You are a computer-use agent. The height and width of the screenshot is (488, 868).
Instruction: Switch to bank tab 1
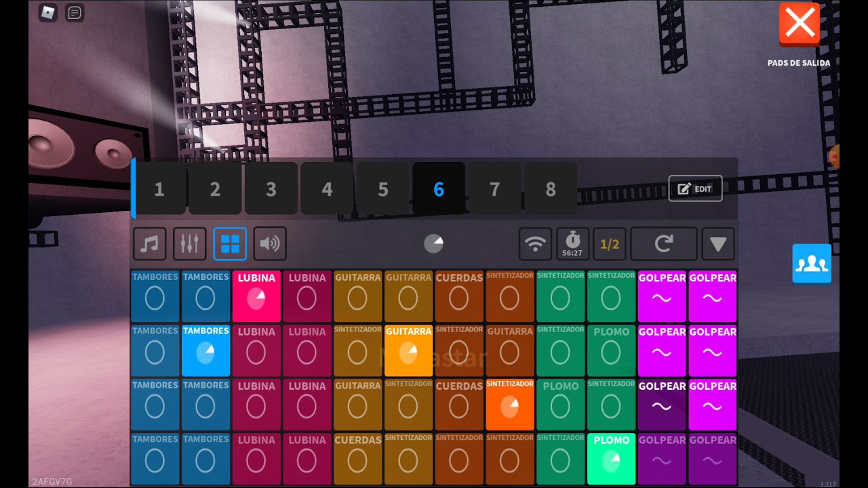click(159, 188)
